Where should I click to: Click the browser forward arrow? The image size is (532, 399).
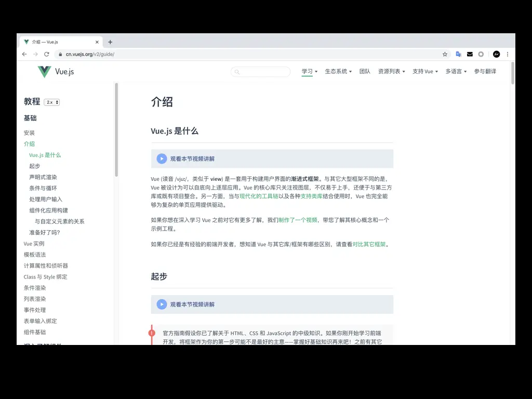[x=35, y=54]
